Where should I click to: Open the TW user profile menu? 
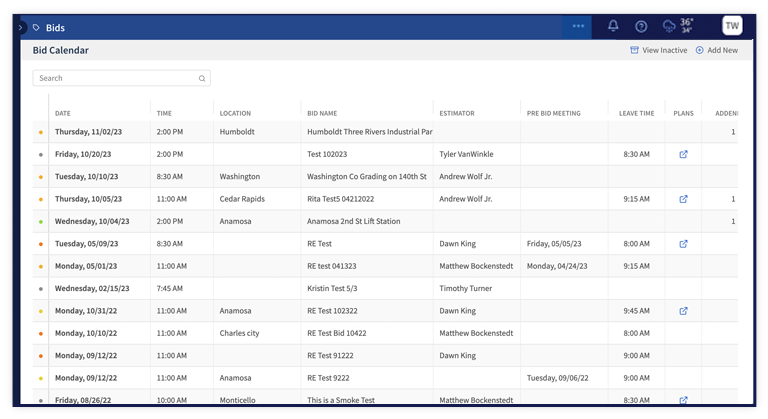point(732,26)
